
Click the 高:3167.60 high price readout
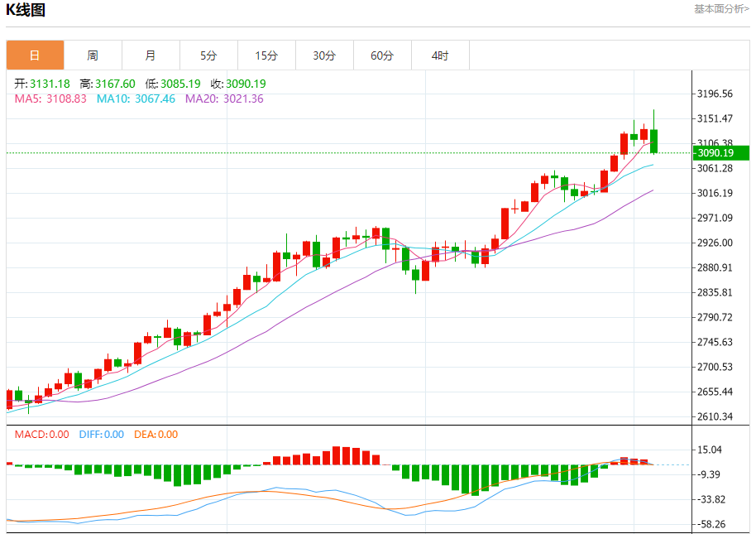pos(108,84)
